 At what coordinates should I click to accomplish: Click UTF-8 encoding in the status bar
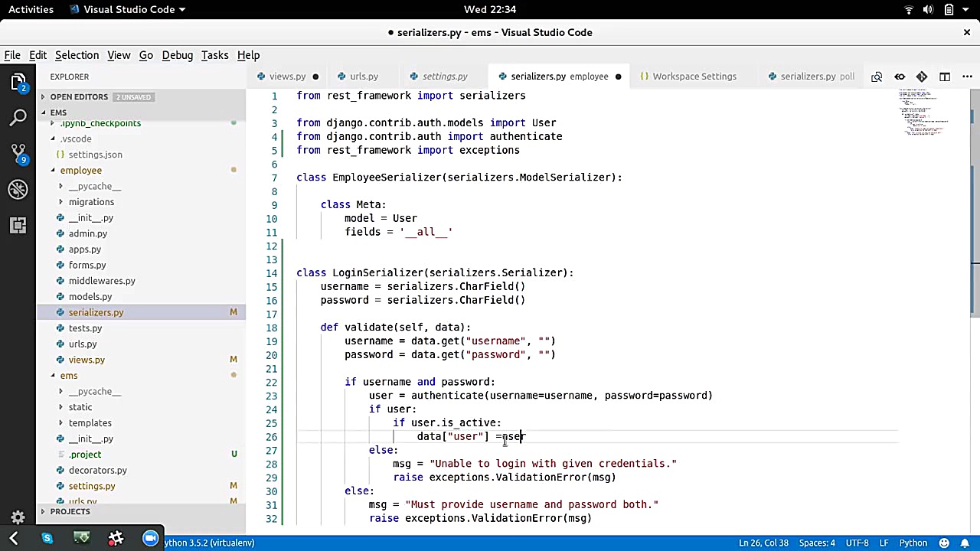coord(857,543)
